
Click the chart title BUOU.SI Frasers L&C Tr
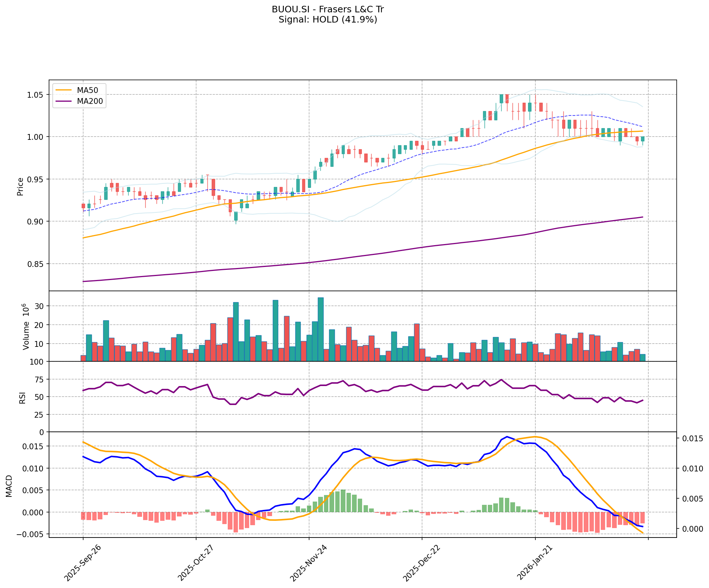click(x=328, y=9)
